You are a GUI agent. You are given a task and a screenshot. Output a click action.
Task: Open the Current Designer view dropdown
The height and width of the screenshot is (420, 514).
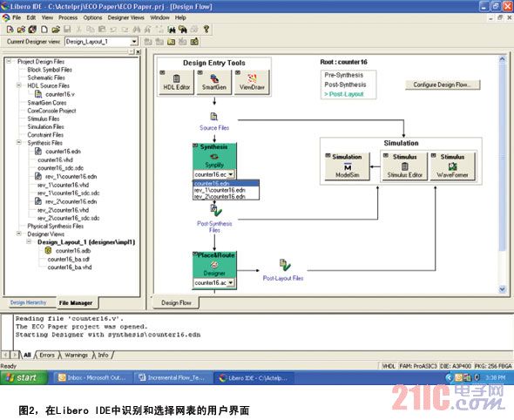pos(134,42)
